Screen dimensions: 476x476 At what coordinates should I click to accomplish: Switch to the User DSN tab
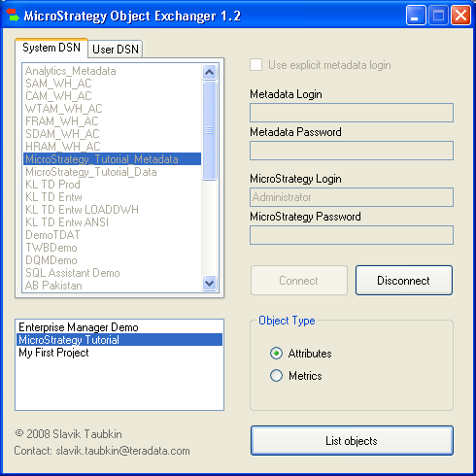[116, 50]
